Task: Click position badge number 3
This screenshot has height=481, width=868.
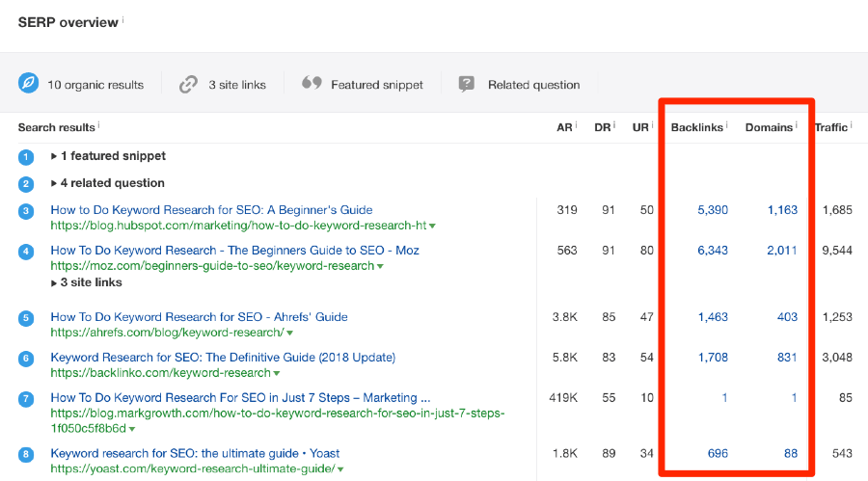Action: click(x=26, y=211)
